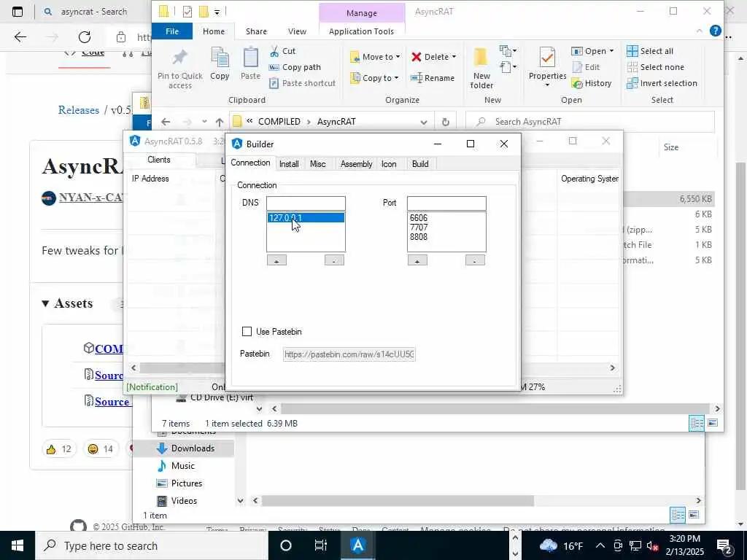The height and width of the screenshot is (560, 747).
Task: Click the plus button under DNS list
Action: tap(276, 260)
